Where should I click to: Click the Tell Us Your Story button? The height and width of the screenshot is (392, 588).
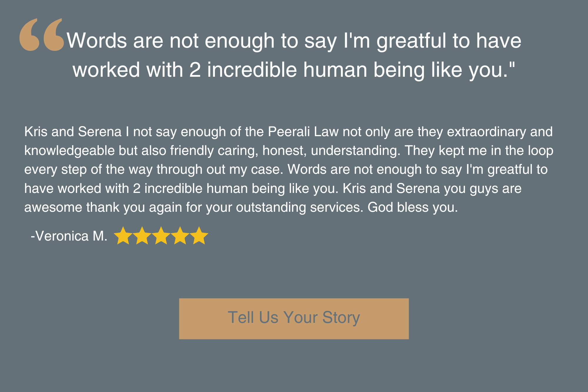(x=294, y=318)
